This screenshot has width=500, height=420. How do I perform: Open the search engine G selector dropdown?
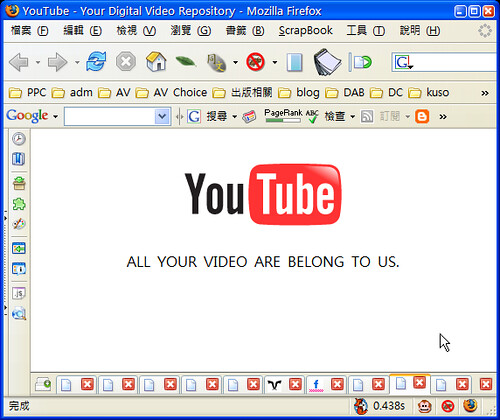click(404, 62)
